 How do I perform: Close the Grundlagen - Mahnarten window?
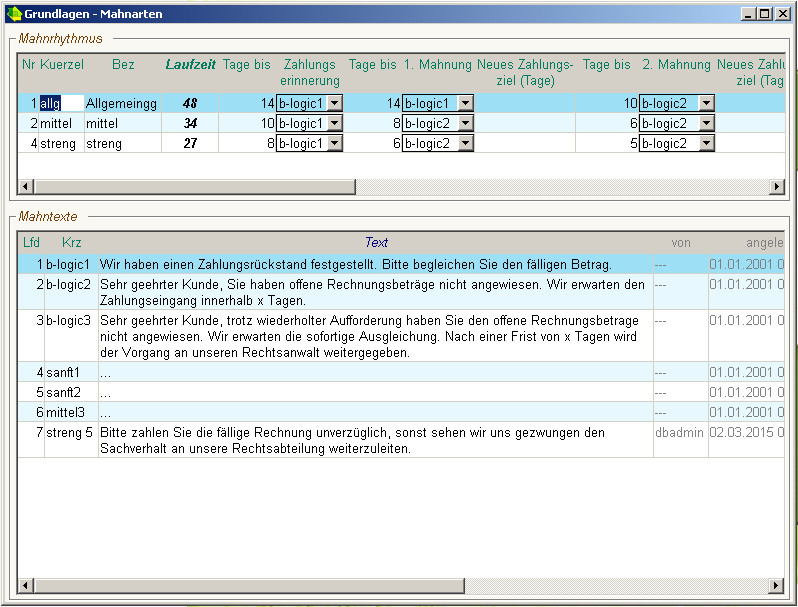coord(783,14)
